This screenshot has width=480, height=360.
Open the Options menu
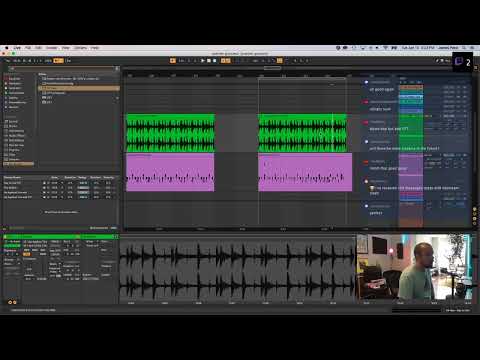tap(80, 48)
